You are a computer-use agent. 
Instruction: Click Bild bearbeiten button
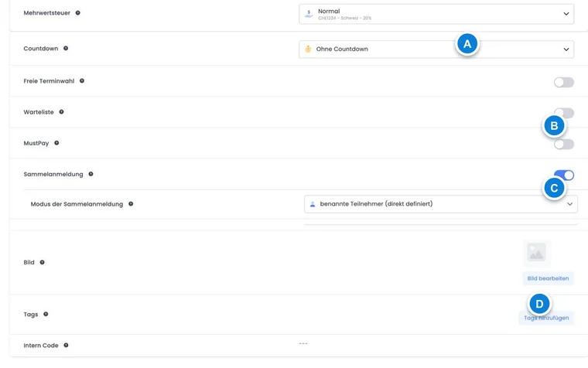coord(548,278)
